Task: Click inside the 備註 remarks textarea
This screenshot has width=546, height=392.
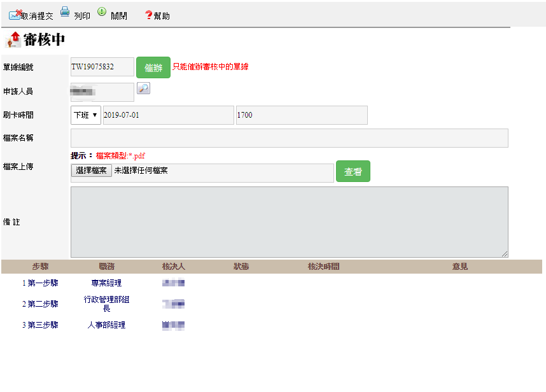Action: pos(289,221)
